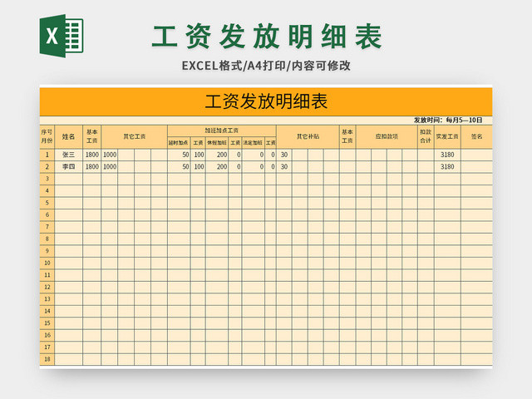Viewport: 532px width, 399px height.
Task: Select the row number 5 cell
Action: (x=47, y=203)
